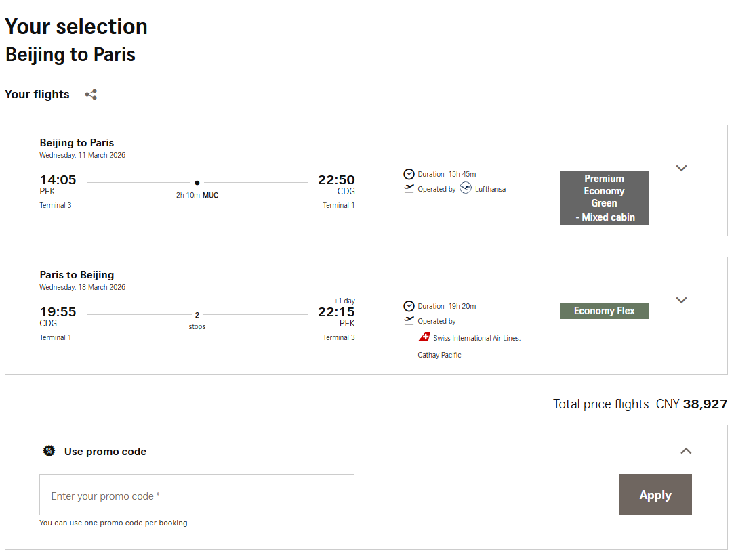The height and width of the screenshot is (560, 734).
Task: Click the MUC stopover dot on the route line
Action: click(x=197, y=183)
